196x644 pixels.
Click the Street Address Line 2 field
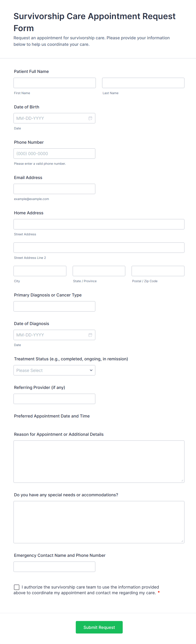pos(99,248)
